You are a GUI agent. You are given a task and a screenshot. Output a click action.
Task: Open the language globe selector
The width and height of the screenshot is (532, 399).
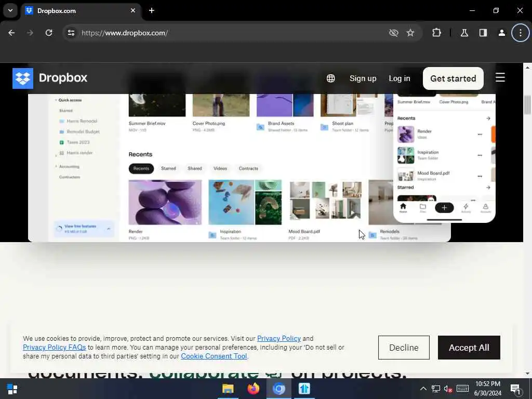331,78
